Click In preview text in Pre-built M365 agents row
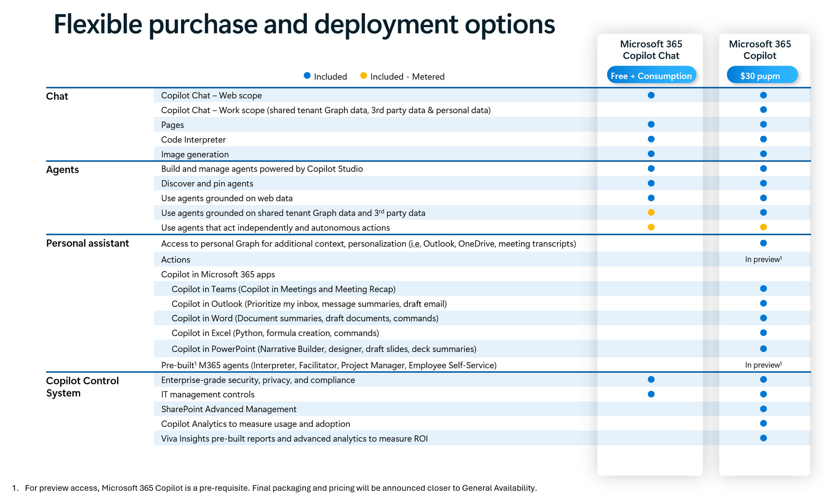The width and height of the screenshot is (827, 504). tap(763, 365)
